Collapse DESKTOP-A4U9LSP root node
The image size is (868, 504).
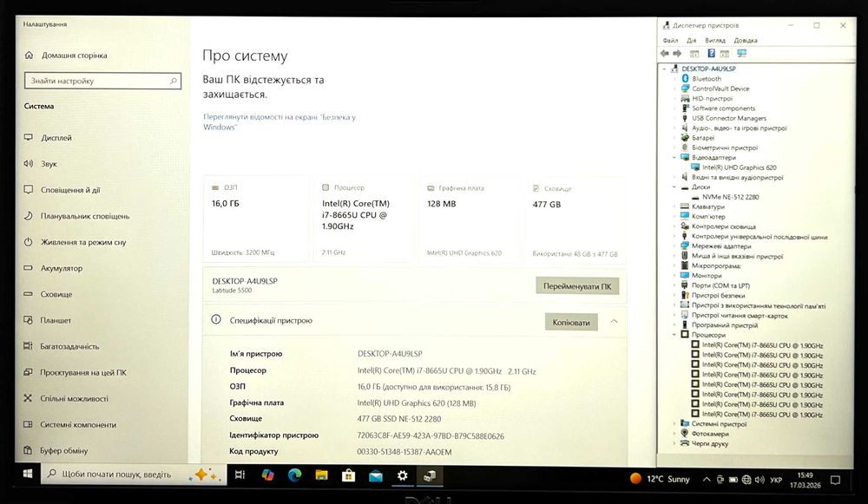coord(665,69)
